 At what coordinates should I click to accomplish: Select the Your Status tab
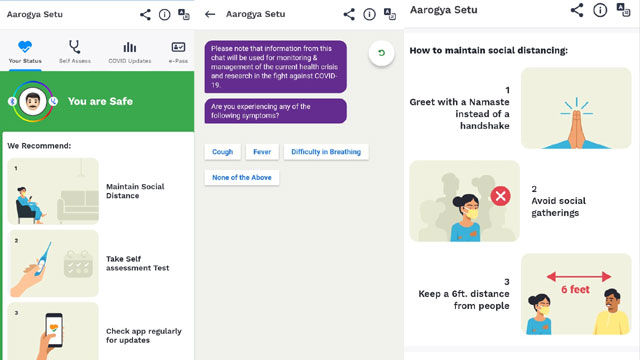25,52
